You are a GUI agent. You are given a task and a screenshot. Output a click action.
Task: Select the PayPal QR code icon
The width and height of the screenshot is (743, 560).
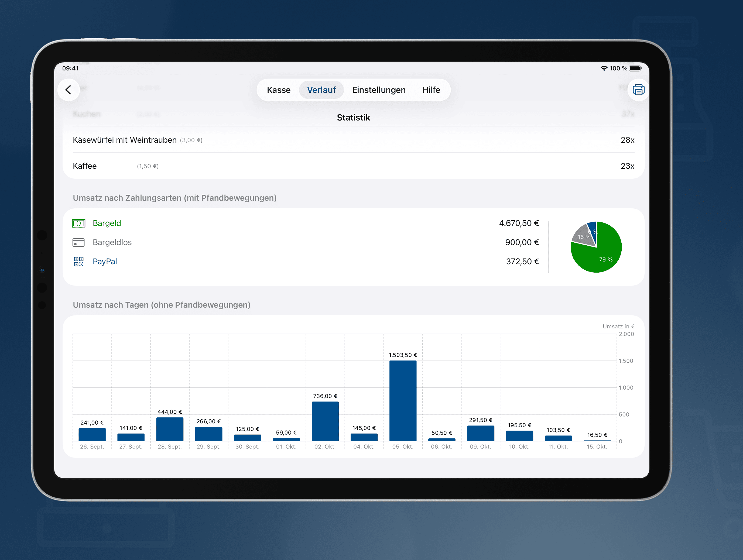point(78,262)
